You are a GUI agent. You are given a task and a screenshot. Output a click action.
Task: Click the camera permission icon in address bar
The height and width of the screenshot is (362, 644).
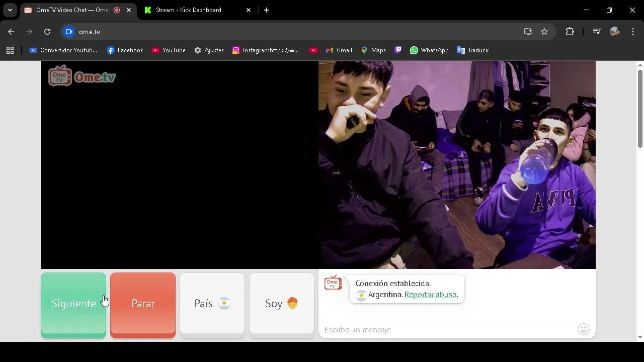pos(69,32)
